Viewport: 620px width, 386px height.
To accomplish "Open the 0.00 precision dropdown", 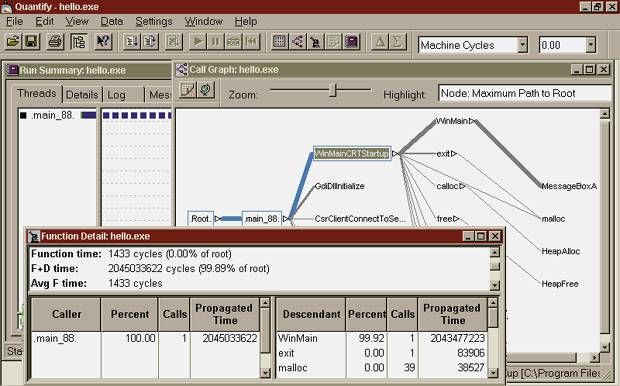I will tap(591, 45).
